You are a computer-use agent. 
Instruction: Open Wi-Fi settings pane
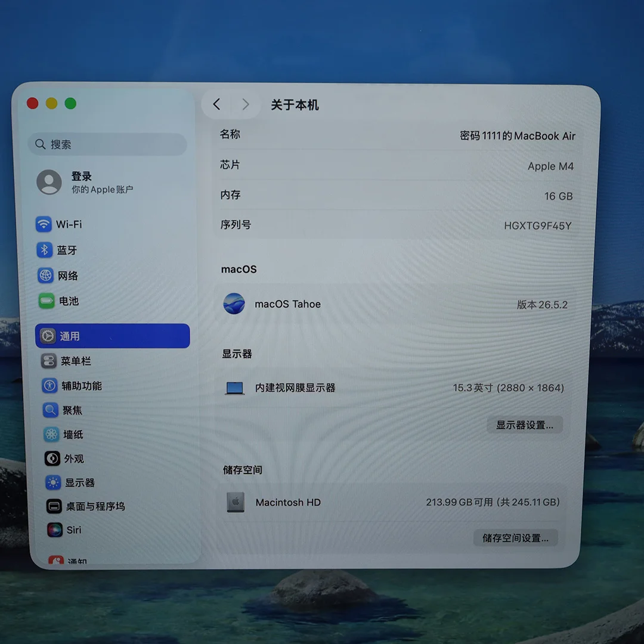[69, 224]
